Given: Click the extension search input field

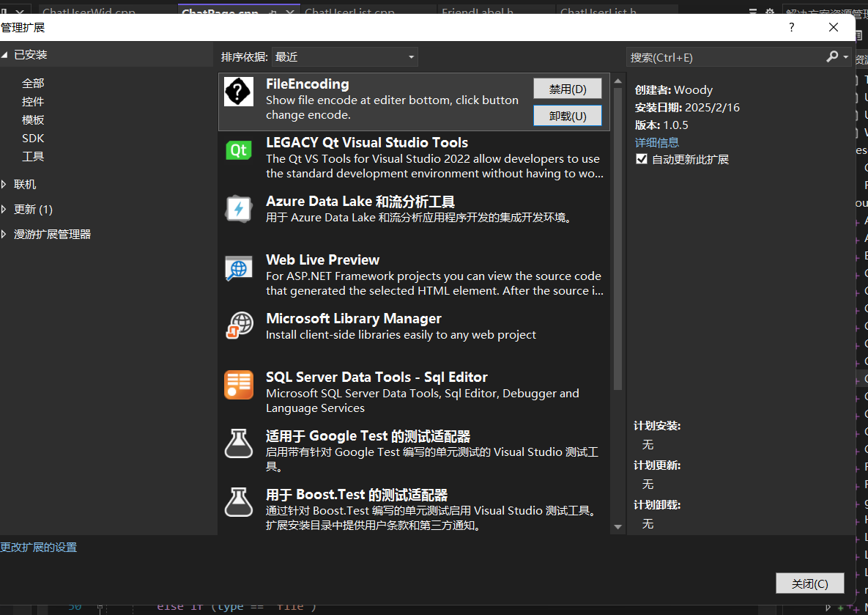Looking at the screenshot, I should coord(725,57).
